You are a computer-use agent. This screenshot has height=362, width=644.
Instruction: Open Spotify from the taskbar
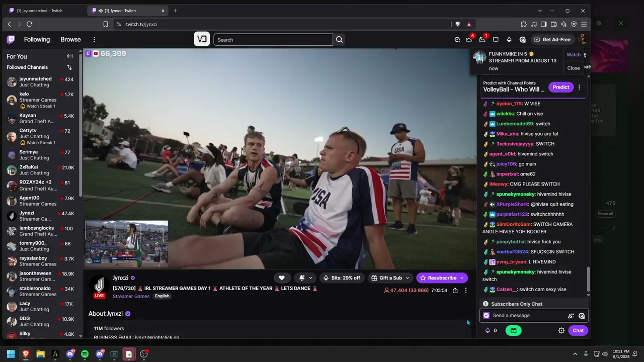(85, 354)
